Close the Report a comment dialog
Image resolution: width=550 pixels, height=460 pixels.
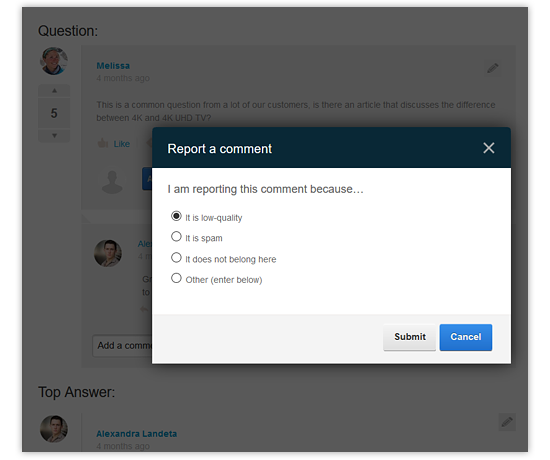(x=488, y=148)
